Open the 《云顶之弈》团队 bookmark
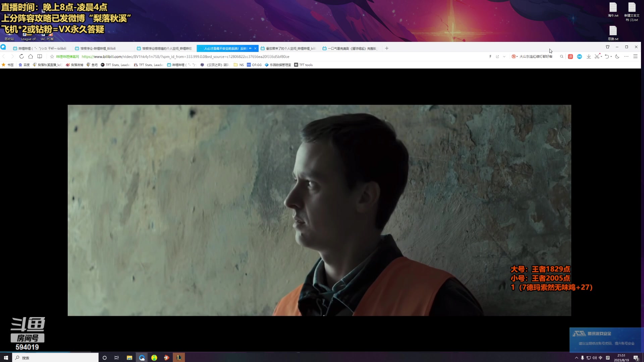This screenshot has width=644, height=362. click(215, 65)
